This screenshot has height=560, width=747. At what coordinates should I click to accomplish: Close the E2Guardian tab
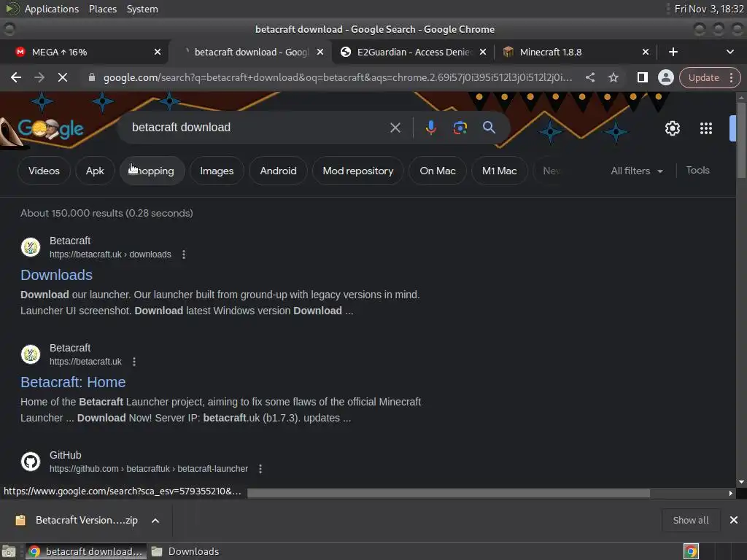483,52
